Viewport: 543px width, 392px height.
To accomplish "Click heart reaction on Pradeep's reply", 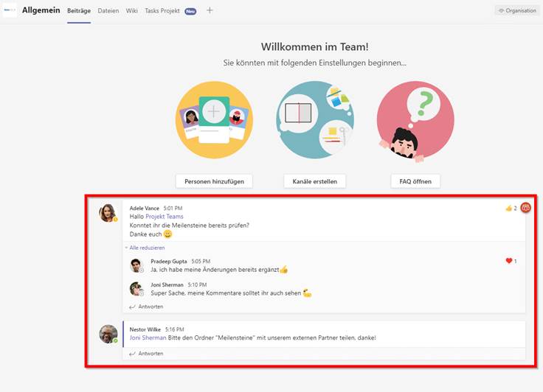I will (x=511, y=261).
